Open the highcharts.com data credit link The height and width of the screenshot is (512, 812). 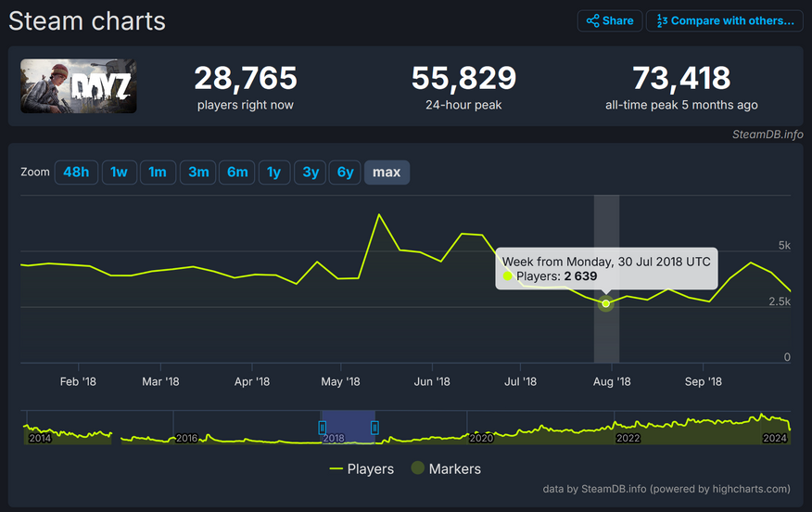666,489
